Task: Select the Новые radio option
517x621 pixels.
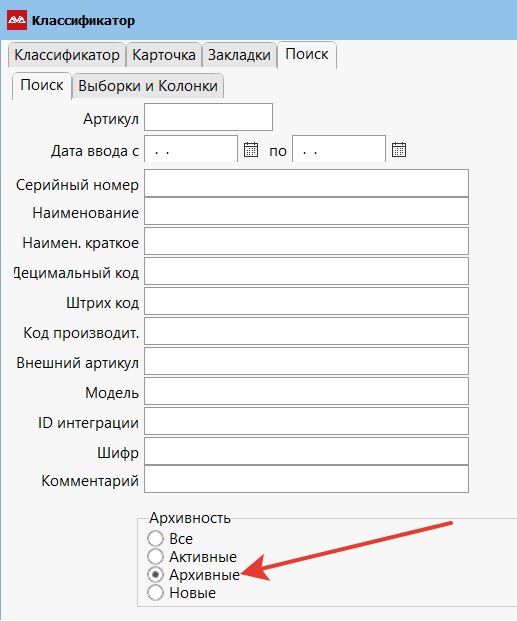Action: click(155, 592)
